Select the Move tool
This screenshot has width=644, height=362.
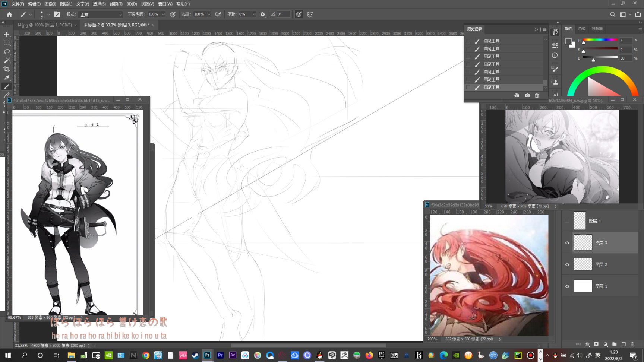point(7,34)
